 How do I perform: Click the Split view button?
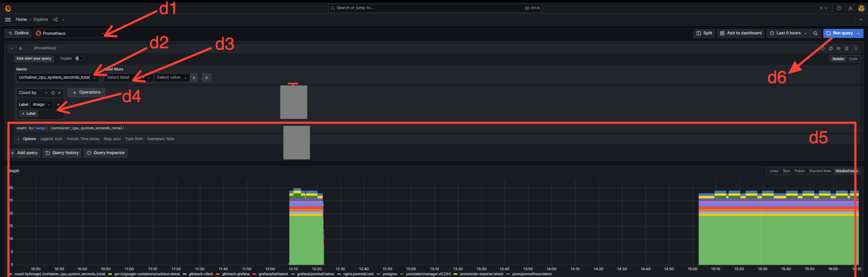click(x=704, y=33)
